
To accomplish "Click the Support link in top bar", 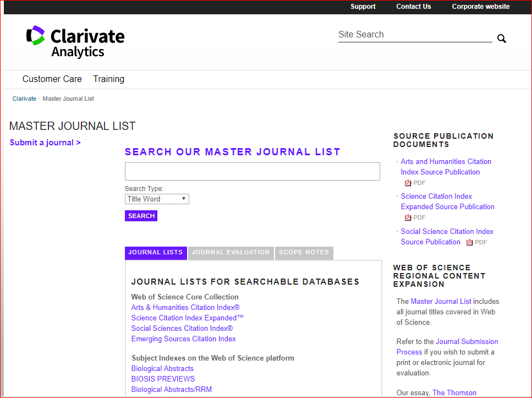I will pyautogui.click(x=363, y=7).
